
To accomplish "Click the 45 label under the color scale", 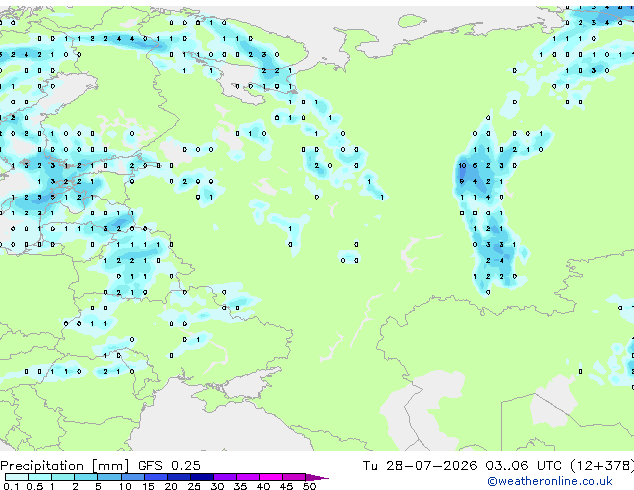I will [286, 486].
